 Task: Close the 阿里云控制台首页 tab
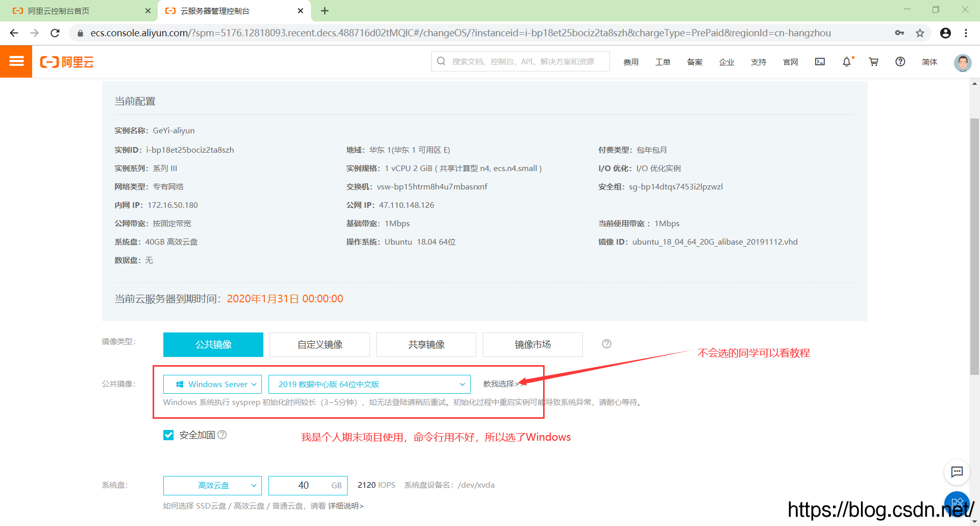148,11
